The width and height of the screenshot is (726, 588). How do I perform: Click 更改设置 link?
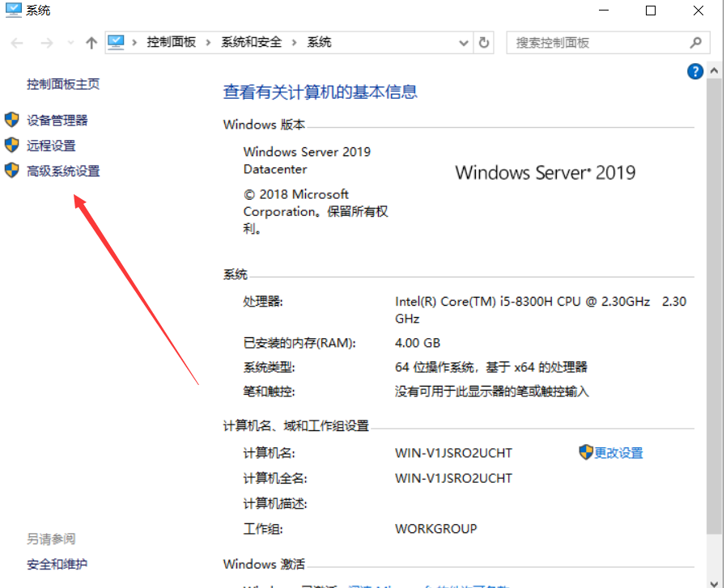(x=618, y=453)
